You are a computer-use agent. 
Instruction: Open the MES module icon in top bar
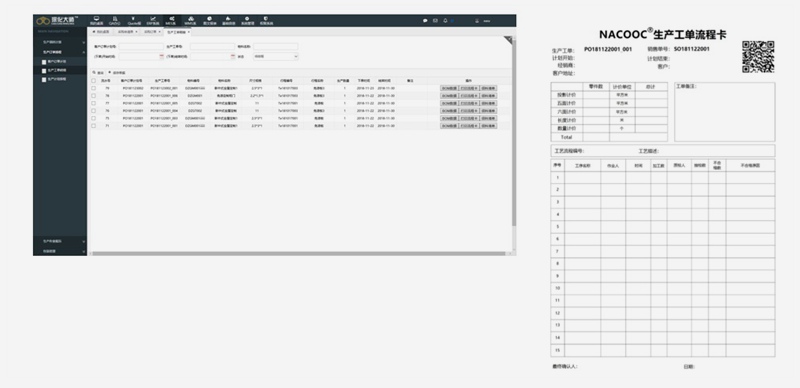point(170,20)
